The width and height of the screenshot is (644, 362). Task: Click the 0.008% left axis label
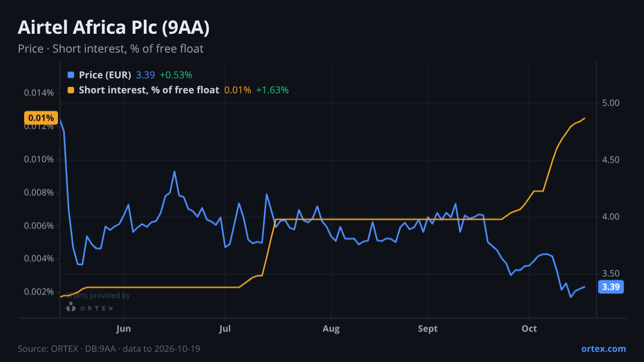[x=39, y=193]
